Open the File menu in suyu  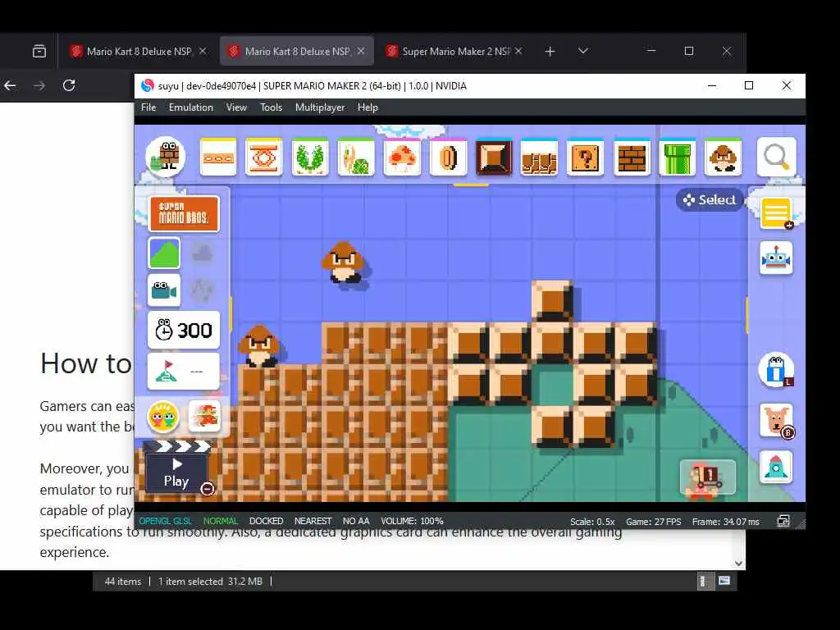click(148, 107)
